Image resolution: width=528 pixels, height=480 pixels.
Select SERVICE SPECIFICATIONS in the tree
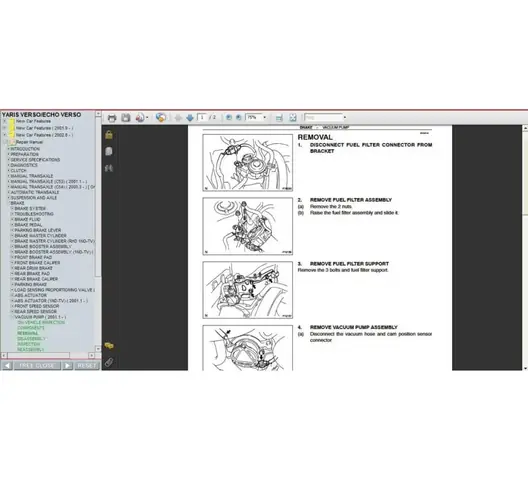point(35,160)
